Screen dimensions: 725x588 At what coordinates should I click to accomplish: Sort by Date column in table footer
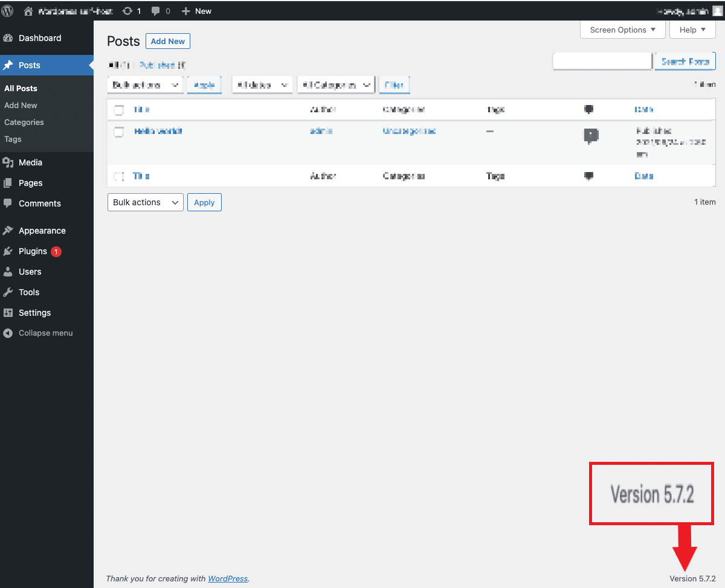(x=644, y=176)
